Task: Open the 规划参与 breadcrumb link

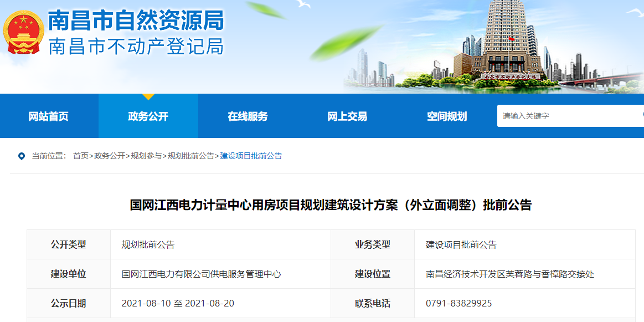Action: click(146, 156)
